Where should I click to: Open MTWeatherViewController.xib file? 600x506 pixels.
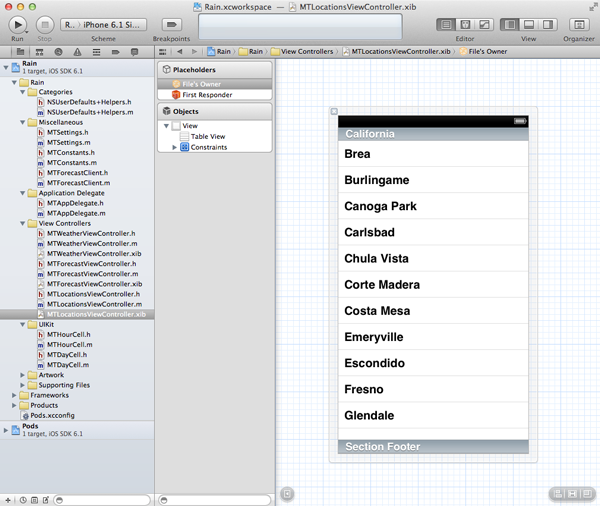[x=94, y=254]
